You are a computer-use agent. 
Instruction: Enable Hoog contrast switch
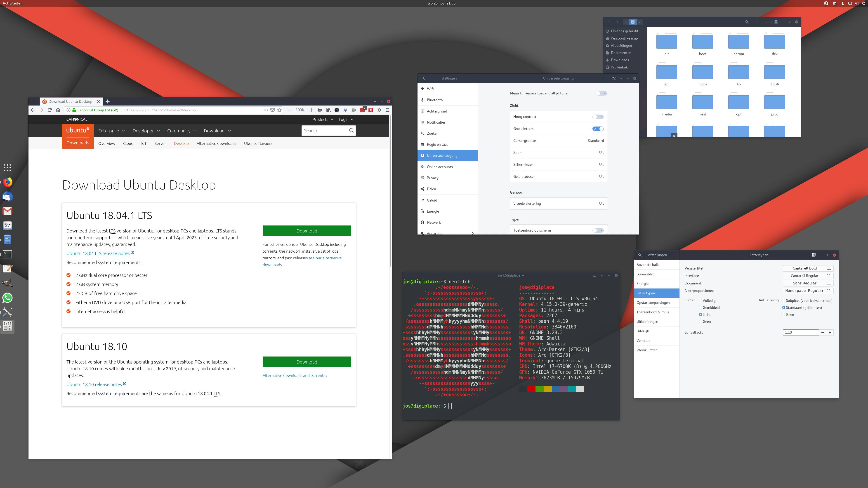point(598,117)
